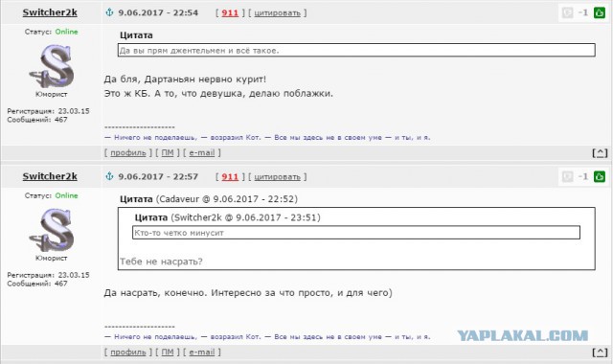The height and width of the screenshot is (364, 613).
Task: Open профиль link under 22:57 post
Action: tap(127, 353)
